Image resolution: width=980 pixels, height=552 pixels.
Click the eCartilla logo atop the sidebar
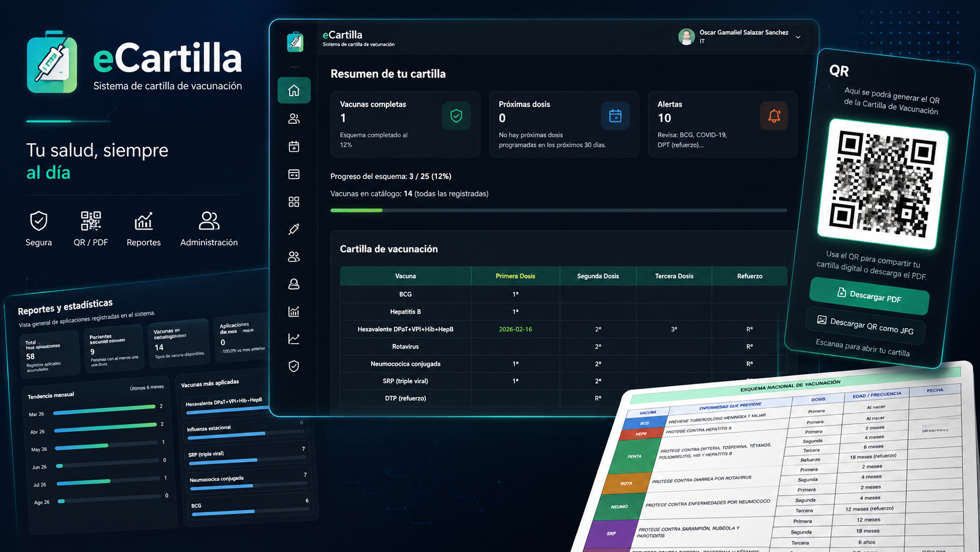pyautogui.click(x=295, y=42)
